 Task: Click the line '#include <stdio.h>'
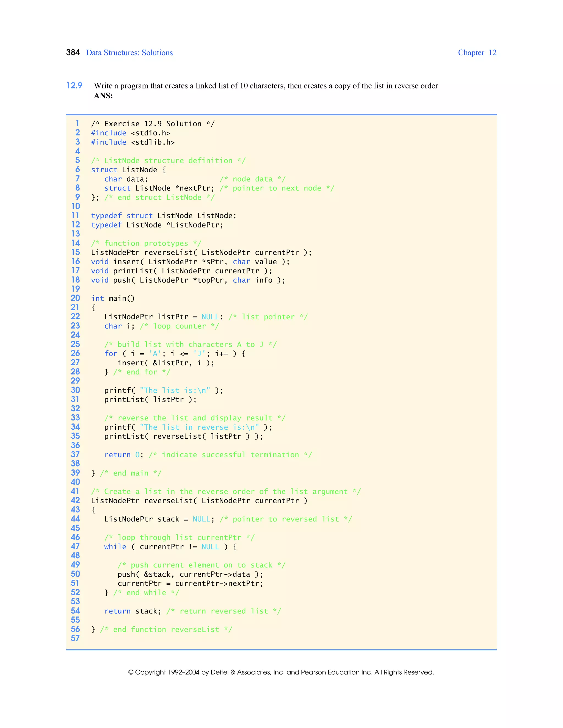click(131, 133)
